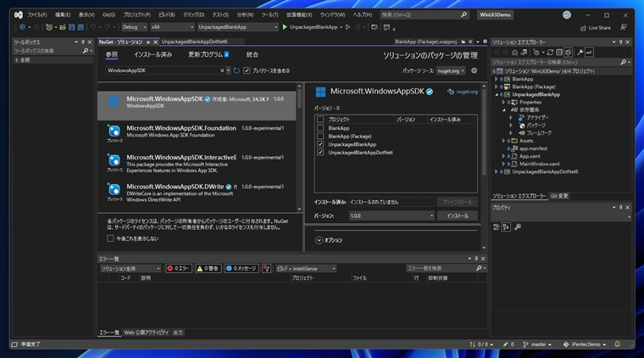Clear error list filters icon
The image size is (644, 358).
click(267, 268)
